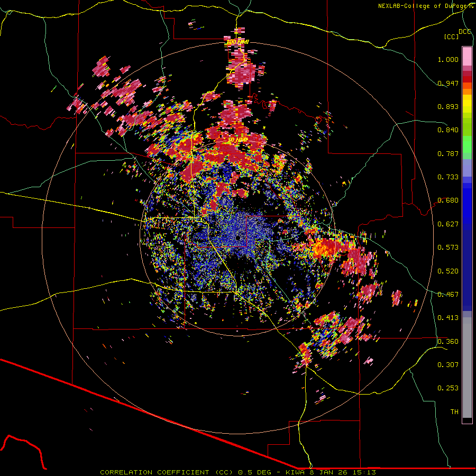The height and width of the screenshot is (476, 476).
Task: Click the 0.627 scale label
Action: pos(448,224)
